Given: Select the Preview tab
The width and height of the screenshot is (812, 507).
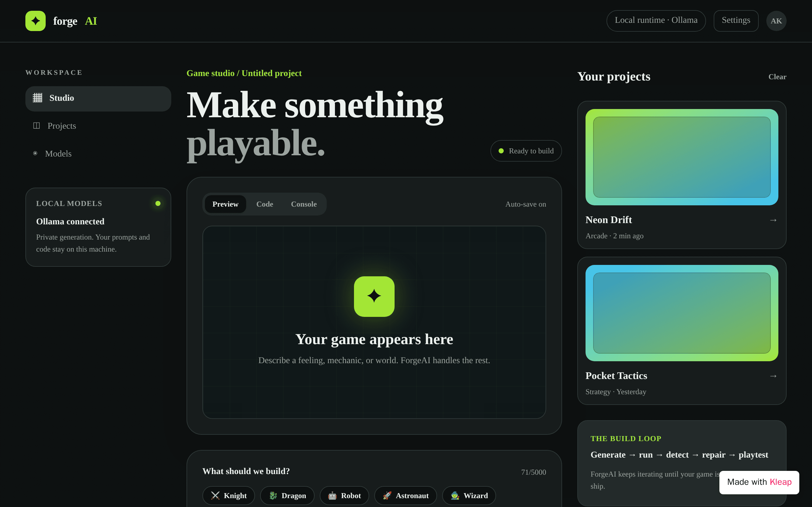Looking at the screenshot, I should click(x=225, y=204).
